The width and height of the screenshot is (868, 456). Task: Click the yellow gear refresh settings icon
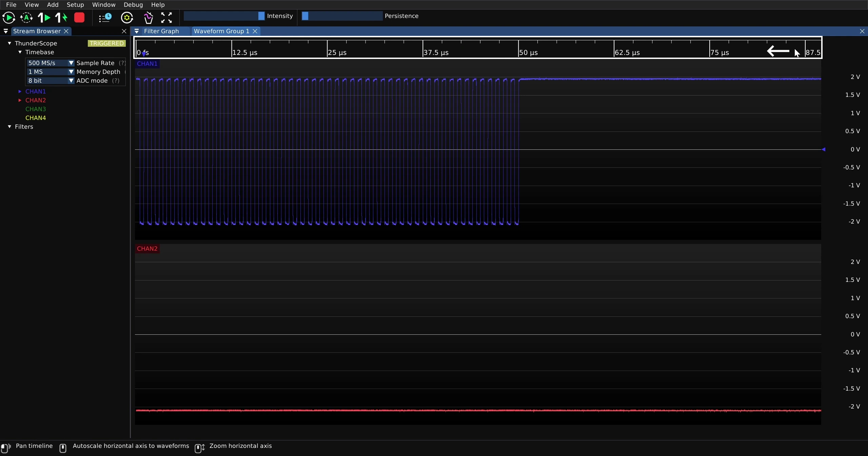[x=127, y=18]
